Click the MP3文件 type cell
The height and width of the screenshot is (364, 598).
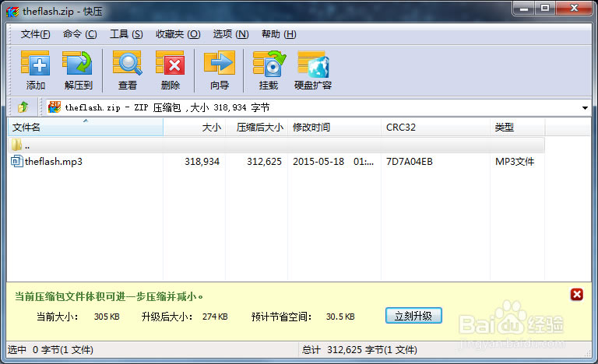point(515,162)
